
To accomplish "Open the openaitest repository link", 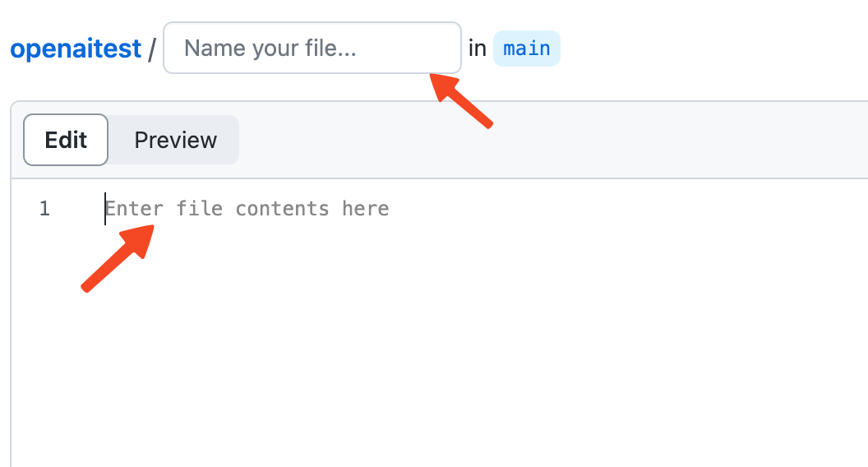I will pos(76,49).
